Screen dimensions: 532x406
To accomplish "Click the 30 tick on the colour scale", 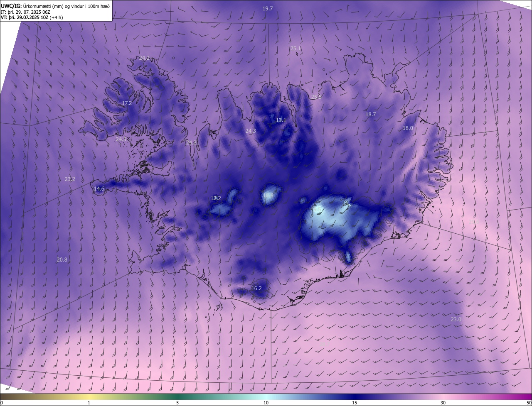I will [x=443, y=403].
